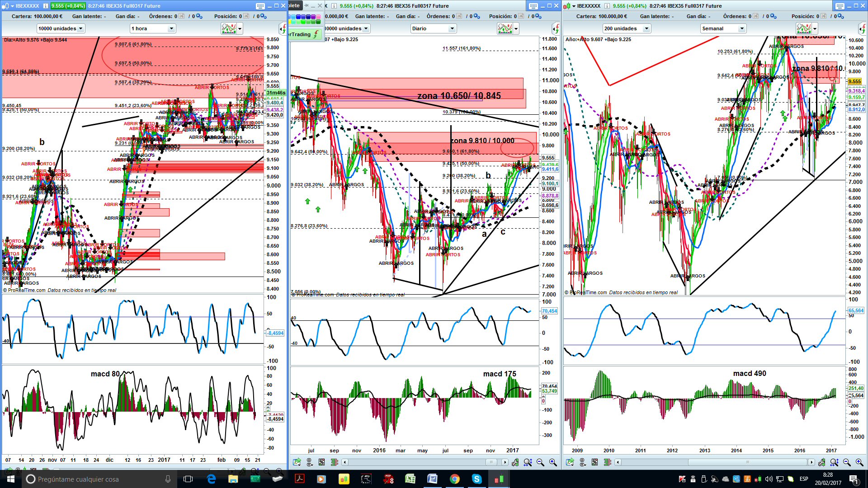Toggle the Posición close checkbox in left chart
The image size is (868, 488).
246,16
